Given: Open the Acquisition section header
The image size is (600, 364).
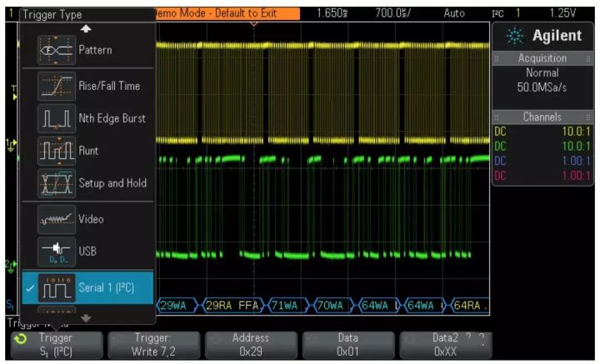Looking at the screenshot, I should coord(543,59).
